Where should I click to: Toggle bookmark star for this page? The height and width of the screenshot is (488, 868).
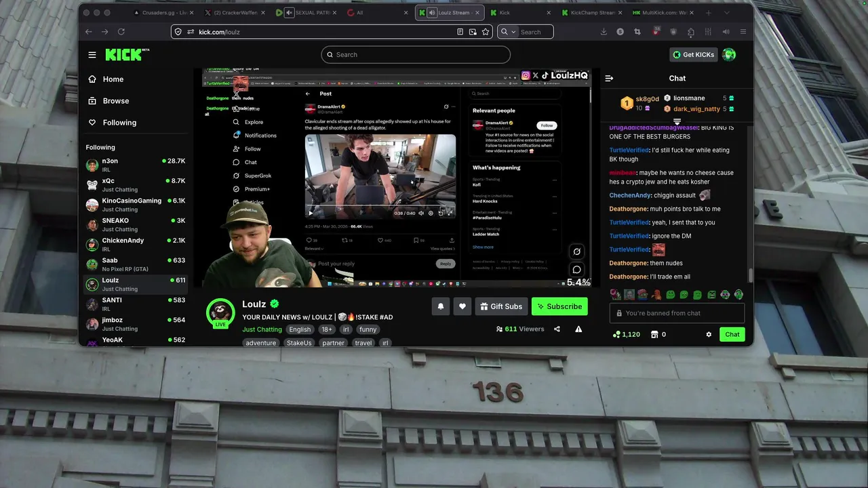[486, 32]
